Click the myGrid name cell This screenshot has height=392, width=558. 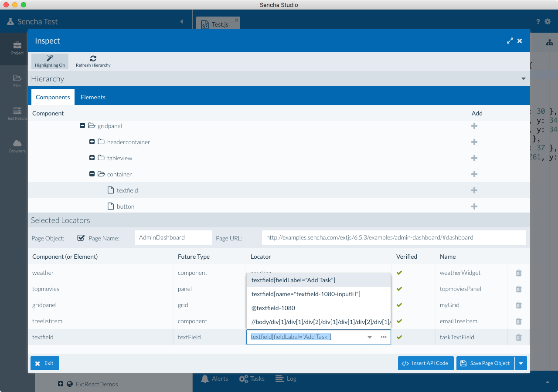tap(472, 305)
